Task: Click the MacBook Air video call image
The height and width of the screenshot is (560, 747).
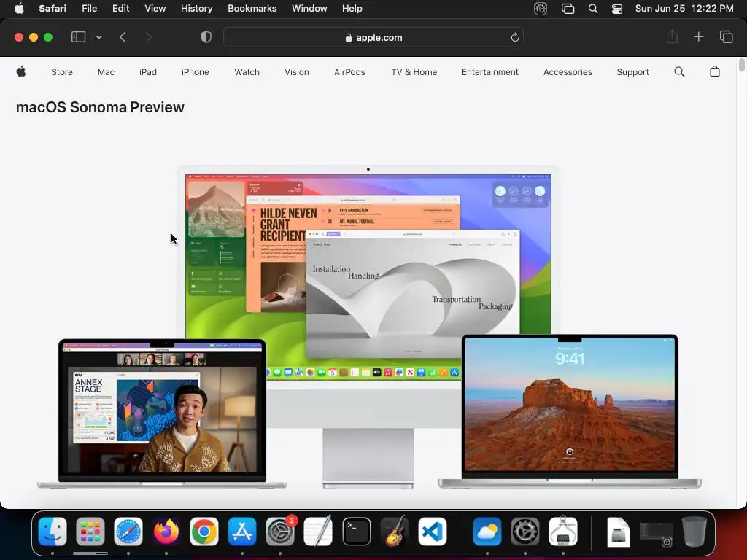Action: click(162, 413)
